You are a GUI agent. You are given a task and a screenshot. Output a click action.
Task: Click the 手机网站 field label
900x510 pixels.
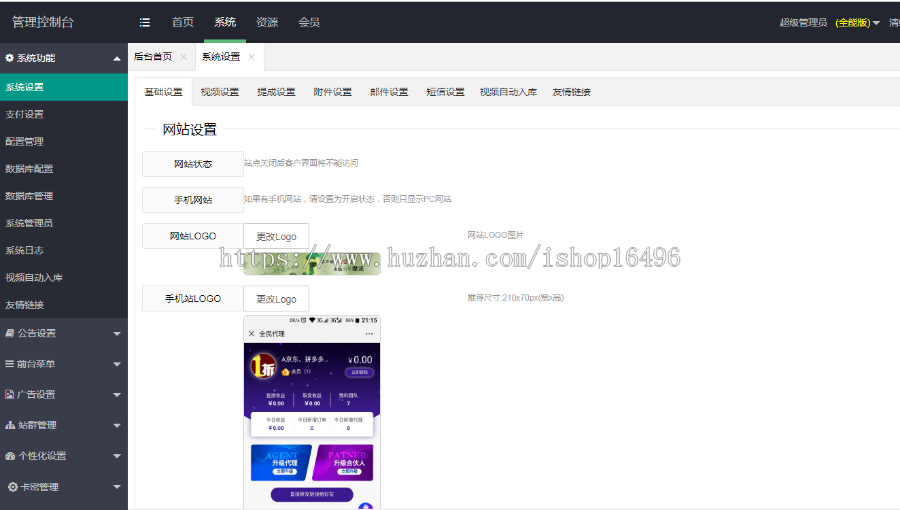tap(193, 200)
